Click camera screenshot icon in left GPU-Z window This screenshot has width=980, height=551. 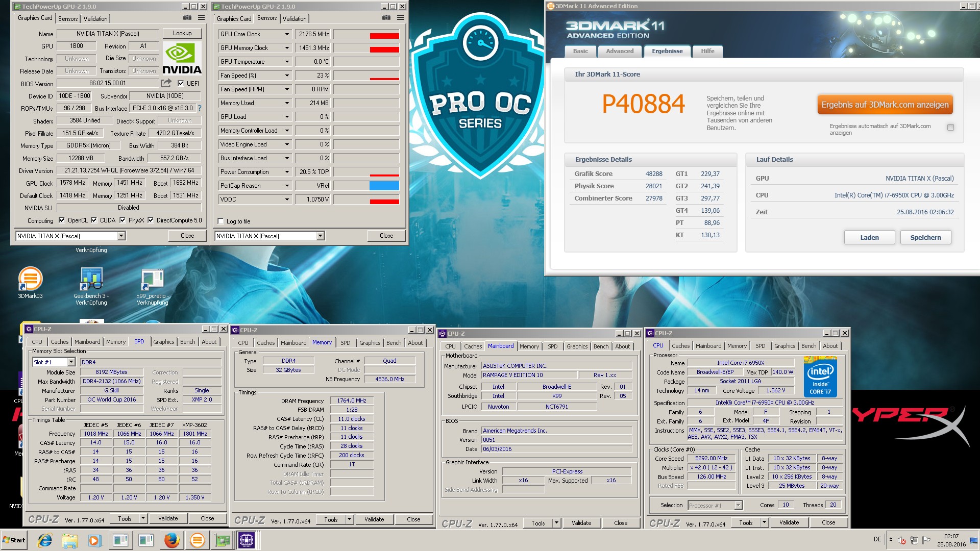tap(187, 18)
